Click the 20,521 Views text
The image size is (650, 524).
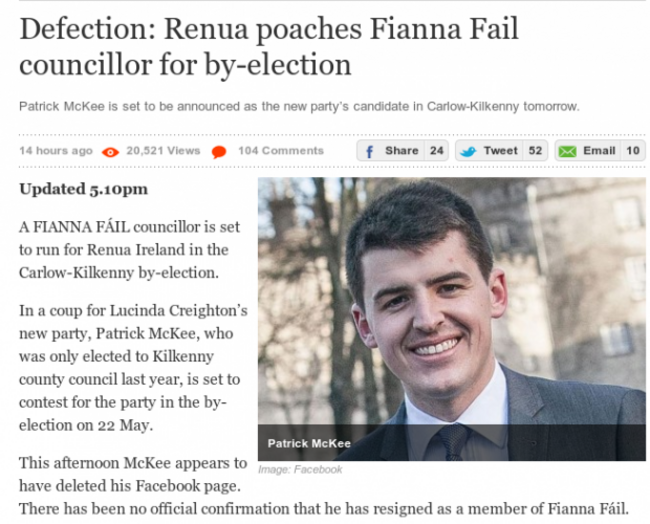click(x=163, y=151)
